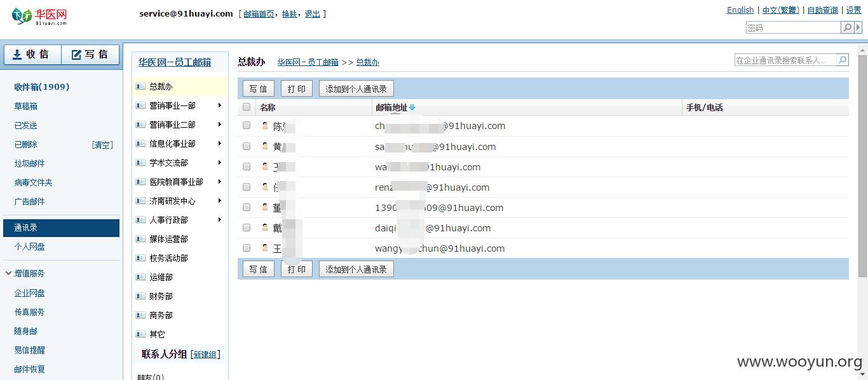
Task: Click the 财务部 group card icon
Action: (x=140, y=296)
